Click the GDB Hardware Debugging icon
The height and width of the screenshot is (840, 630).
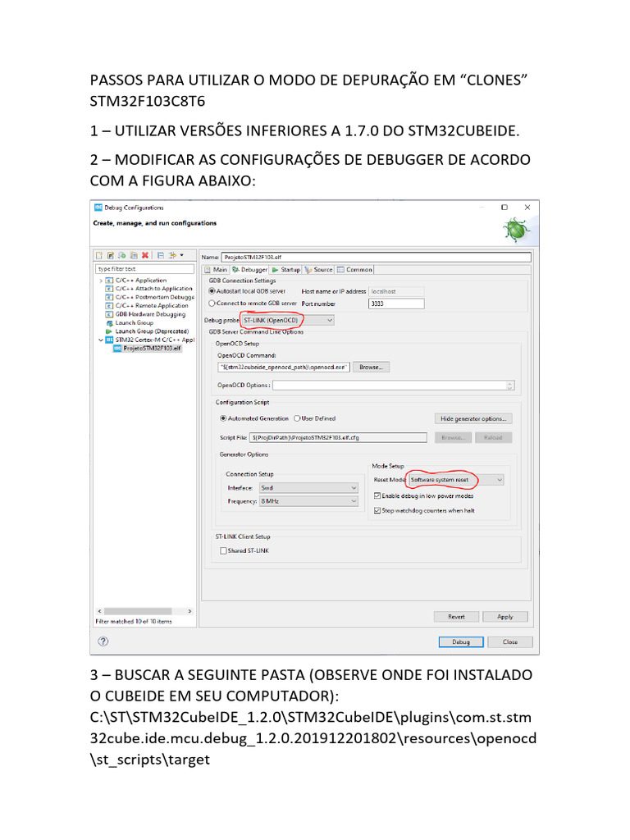(x=109, y=314)
